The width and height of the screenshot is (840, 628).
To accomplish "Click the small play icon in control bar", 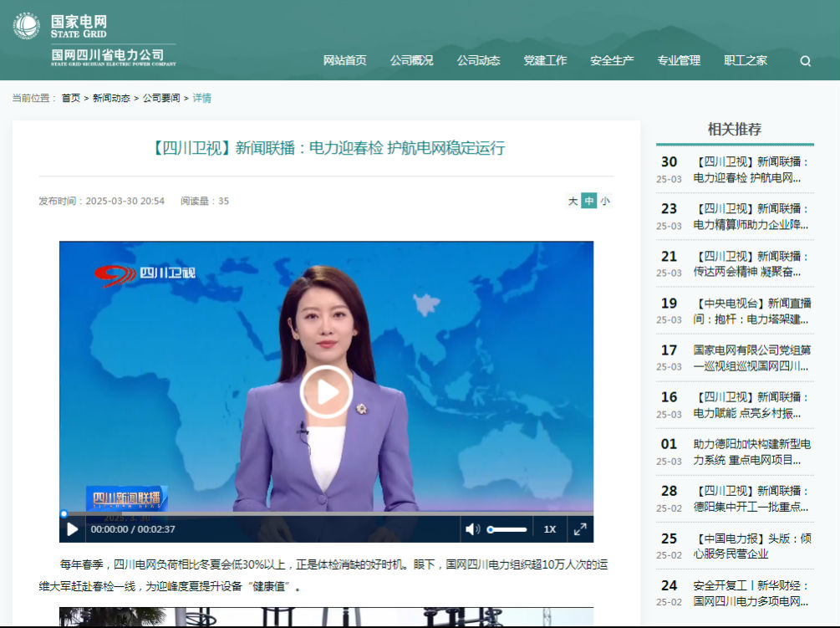I will coord(73,529).
